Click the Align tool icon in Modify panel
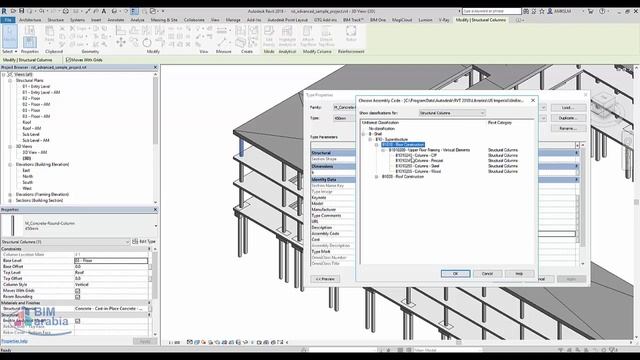The image size is (640, 360). [x=121, y=30]
